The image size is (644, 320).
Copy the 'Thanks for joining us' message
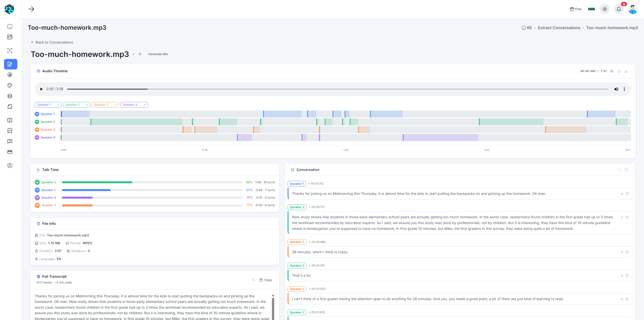pos(627,194)
